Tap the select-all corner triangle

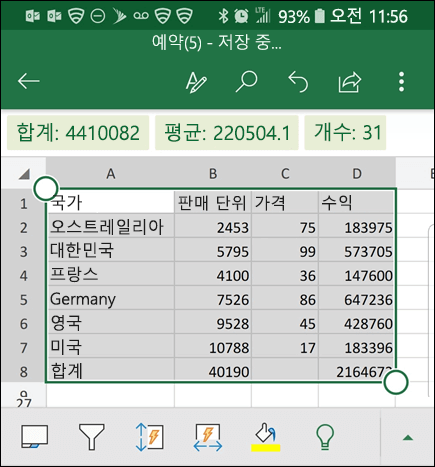(24, 174)
